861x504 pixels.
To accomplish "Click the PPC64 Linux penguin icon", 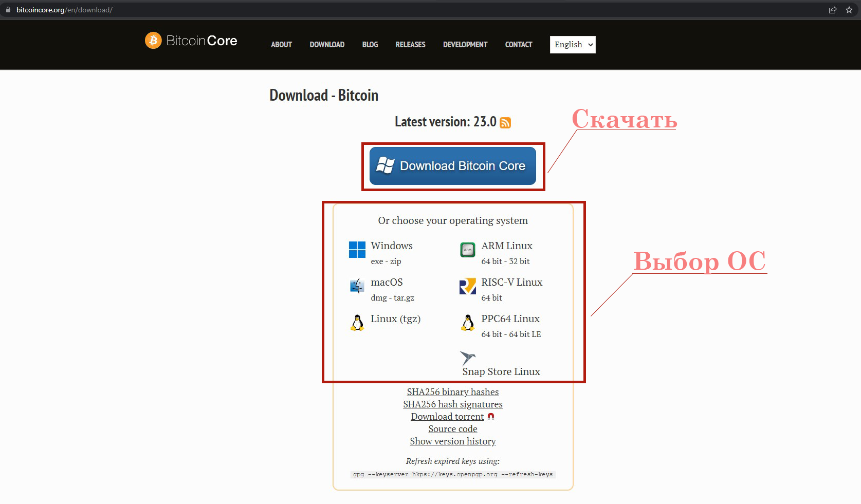I will pyautogui.click(x=468, y=323).
